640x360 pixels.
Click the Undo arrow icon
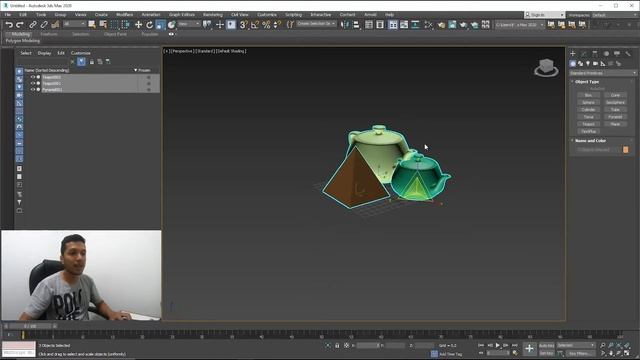point(9,25)
